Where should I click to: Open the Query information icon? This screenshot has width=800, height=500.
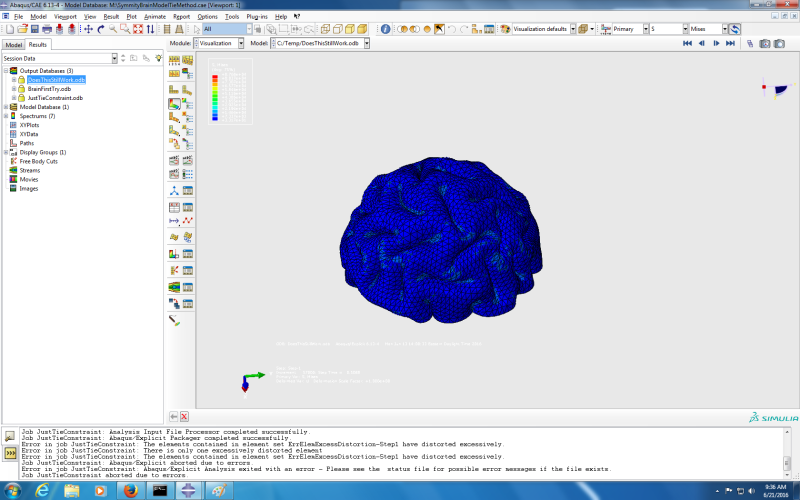pos(386,29)
